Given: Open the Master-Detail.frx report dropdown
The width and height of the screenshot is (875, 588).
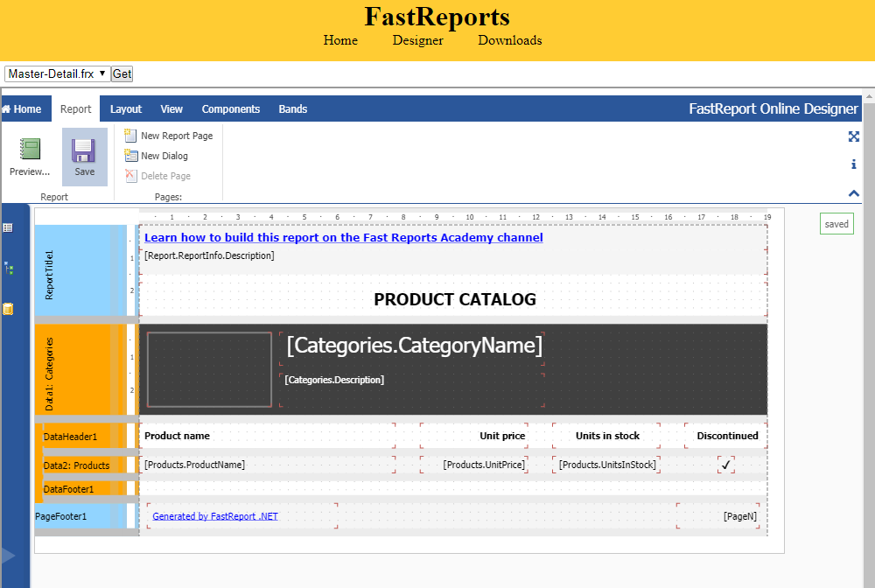Looking at the screenshot, I should [x=58, y=73].
